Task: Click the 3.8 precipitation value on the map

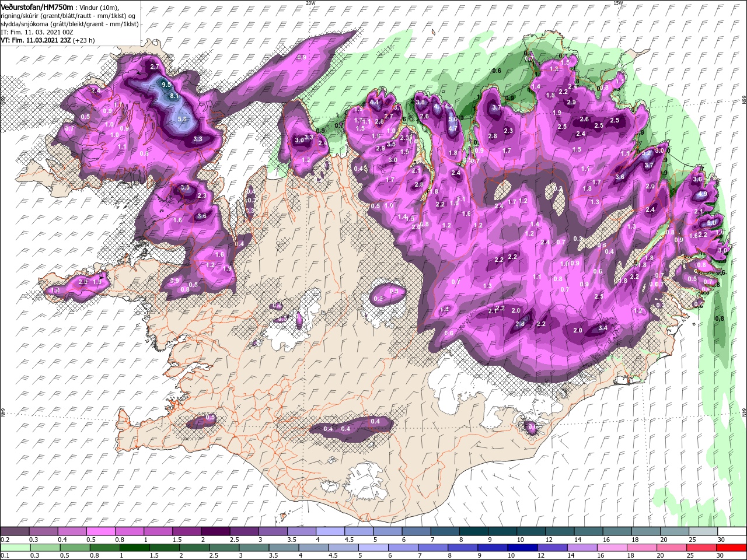Action: point(420,102)
